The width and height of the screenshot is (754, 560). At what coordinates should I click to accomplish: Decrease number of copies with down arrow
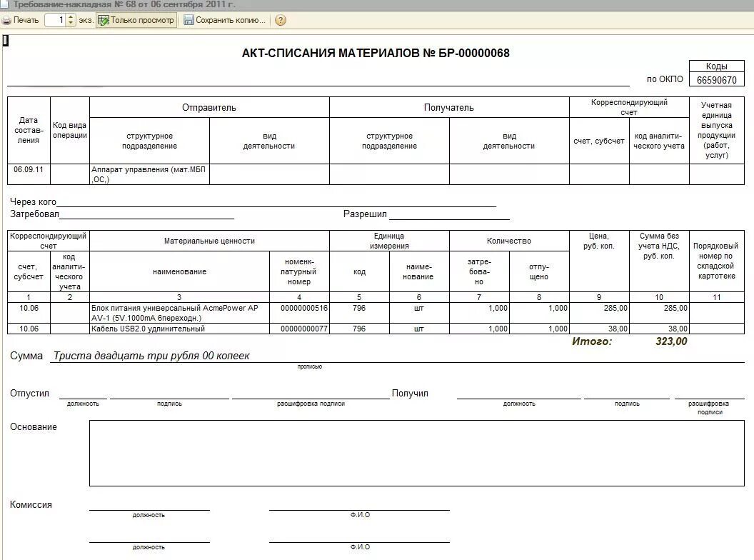click(71, 24)
